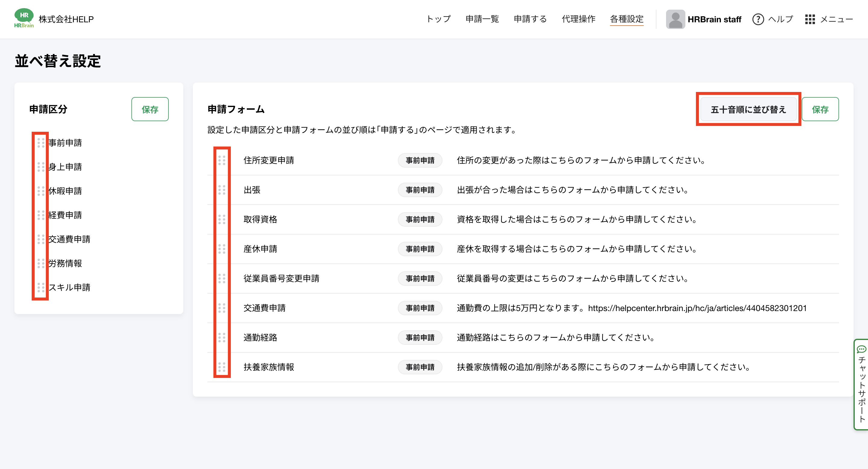Click the 五十音順に並び替え button
Viewport: 868px width, 469px height.
(x=748, y=109)
